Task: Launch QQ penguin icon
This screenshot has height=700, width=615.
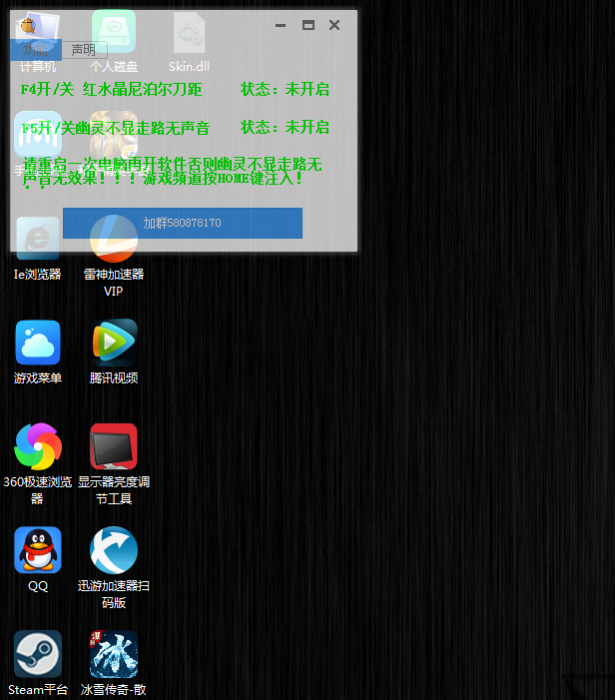Action: (38, 559)
